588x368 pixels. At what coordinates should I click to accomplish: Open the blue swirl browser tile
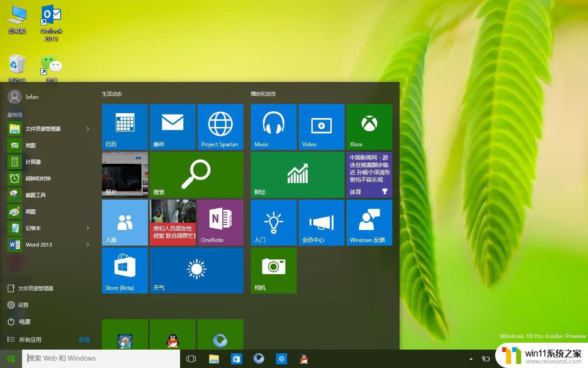point(220,334)
